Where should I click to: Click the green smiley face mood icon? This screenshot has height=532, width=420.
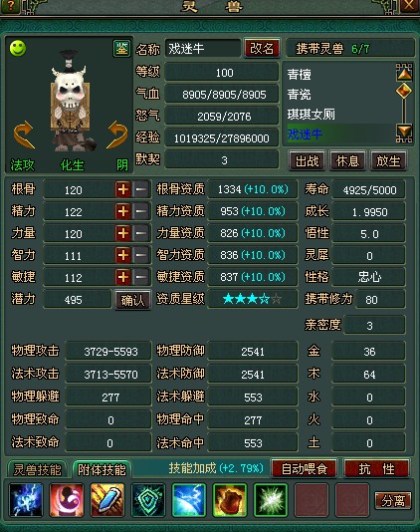click(x=18, y=48)
